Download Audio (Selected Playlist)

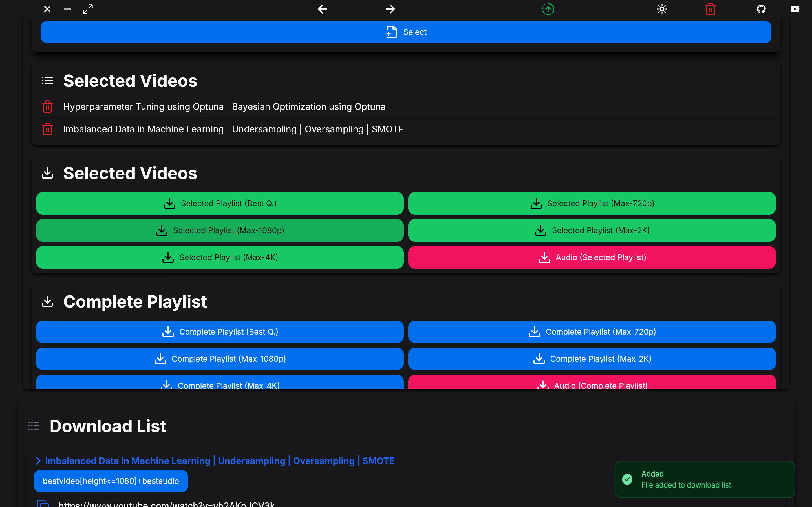(592, 257)
